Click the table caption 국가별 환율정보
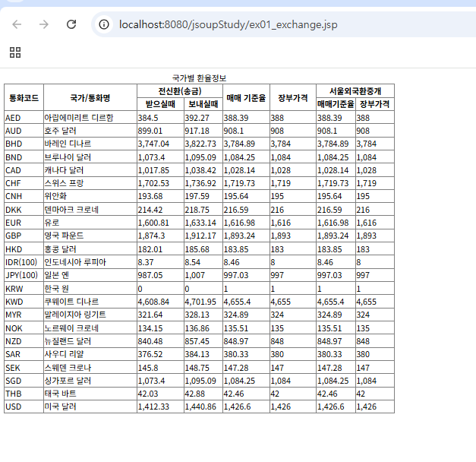The image size is (476, 462). 199,78
